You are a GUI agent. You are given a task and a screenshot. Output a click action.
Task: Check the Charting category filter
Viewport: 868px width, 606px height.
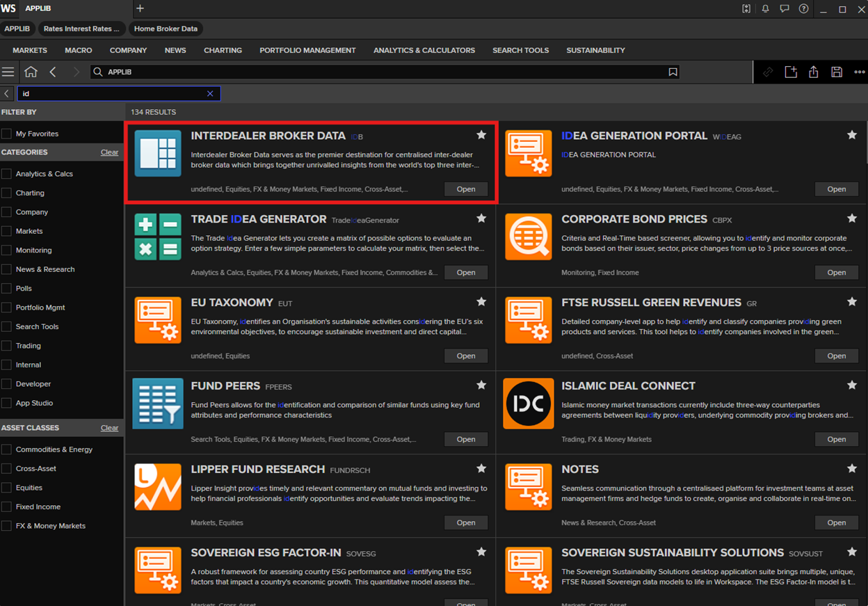(6, 193)
